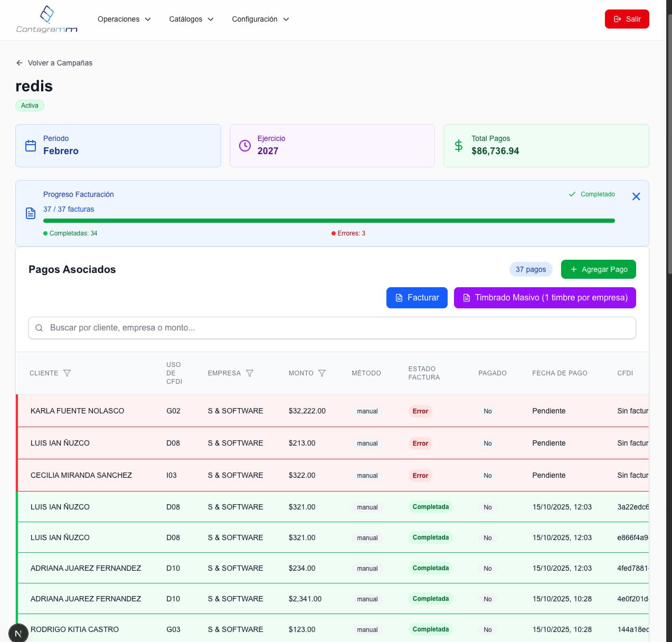Go back via Volver a Campañas link
This screenshot has width=672, height=642.
(x=54, y=63)
